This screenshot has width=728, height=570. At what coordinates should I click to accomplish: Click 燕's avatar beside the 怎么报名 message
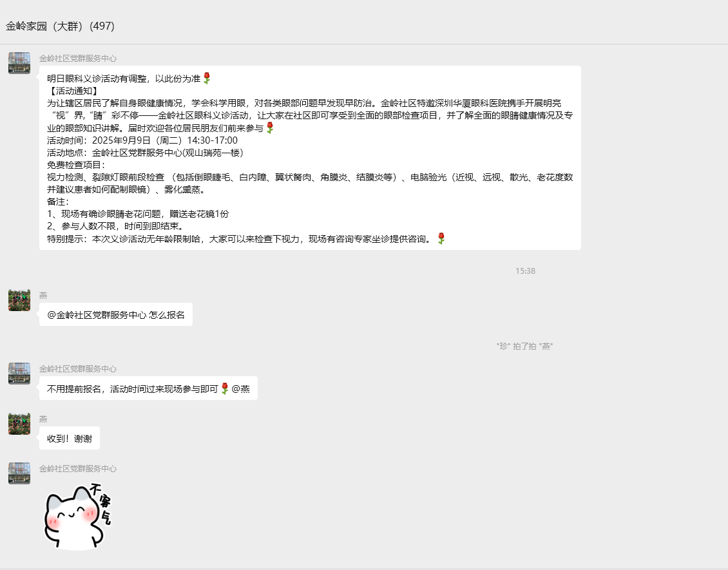click(x=19, y=300)
